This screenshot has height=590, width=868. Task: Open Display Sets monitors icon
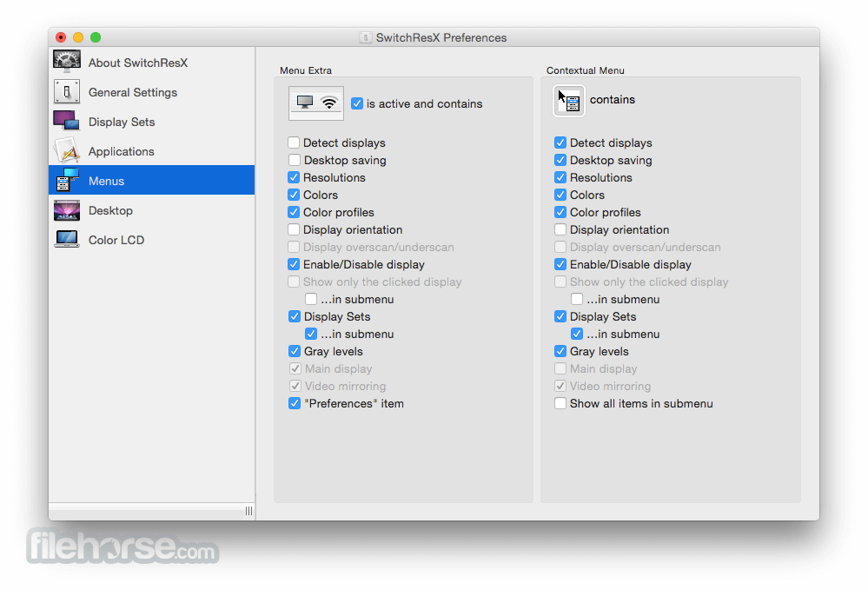pyautogui.click(x=66, y=121)
